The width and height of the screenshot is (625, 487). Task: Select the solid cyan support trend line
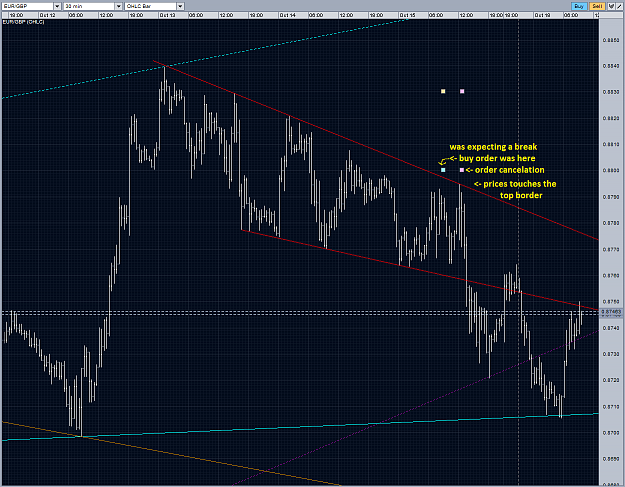(299, 426)
